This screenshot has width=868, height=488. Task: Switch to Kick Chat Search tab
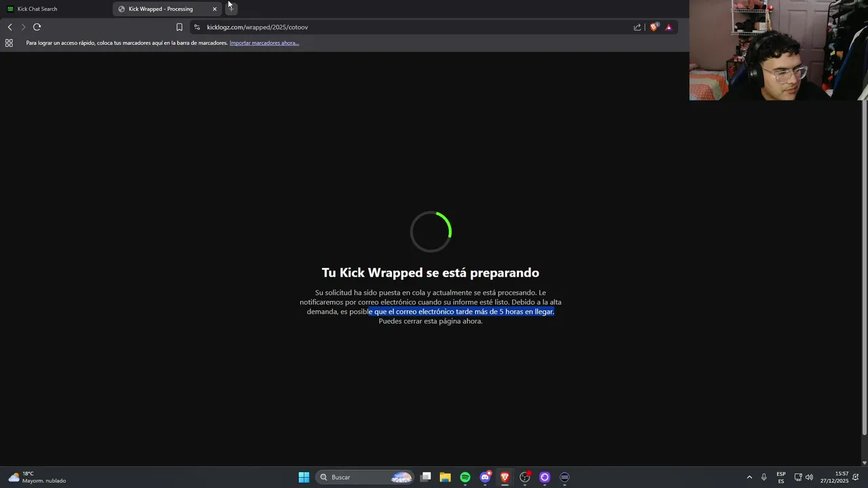tap(56, 9)
